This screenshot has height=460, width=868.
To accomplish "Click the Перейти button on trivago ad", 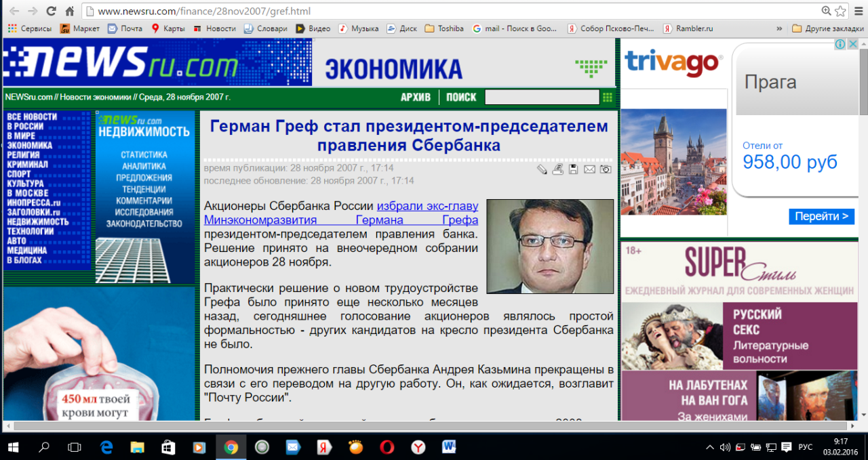I will pyautogui.click(x=821, y=217).
